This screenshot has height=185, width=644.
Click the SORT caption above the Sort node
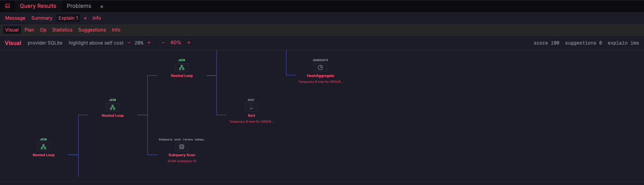(x=251, y=100)
